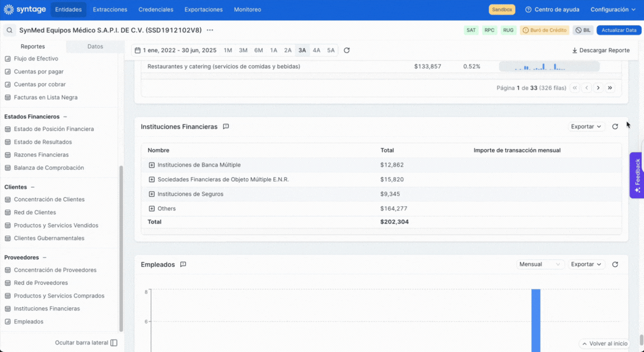This screenshot has width=644, height=352.
Task: Open Balanza de Comprobación report link
Action: (49, 168)
